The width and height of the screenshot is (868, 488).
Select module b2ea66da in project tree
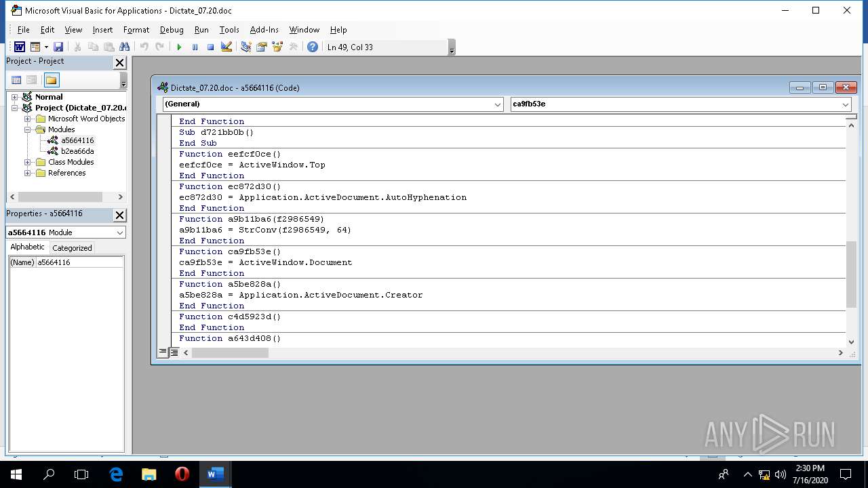click(x=77, y=151)
